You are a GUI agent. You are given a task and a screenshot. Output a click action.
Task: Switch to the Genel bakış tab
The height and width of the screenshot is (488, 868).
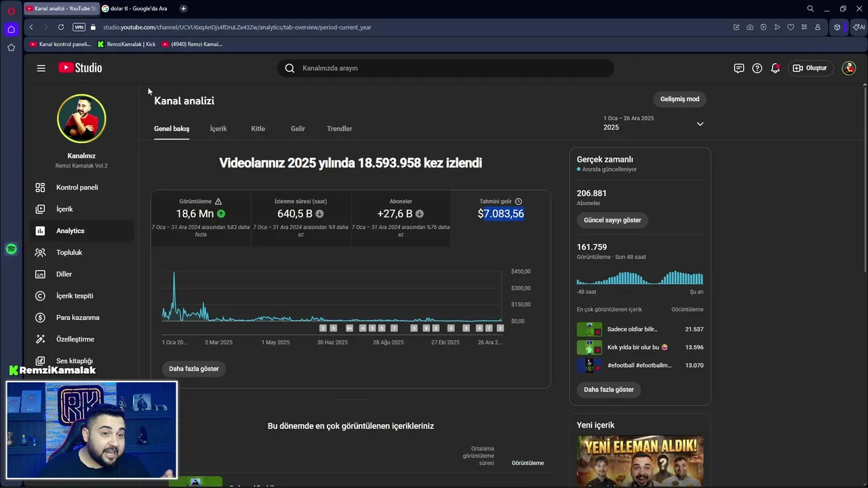pos(172,129)
